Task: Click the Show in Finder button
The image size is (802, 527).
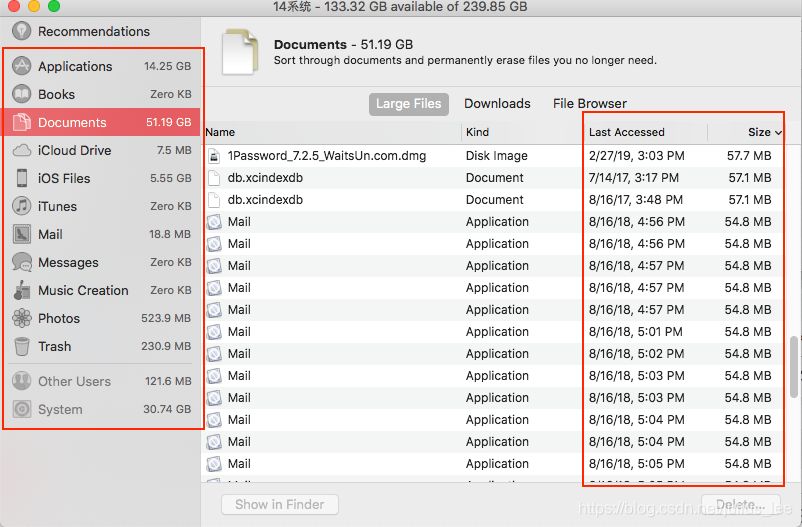Action: [x=280, y=504]
